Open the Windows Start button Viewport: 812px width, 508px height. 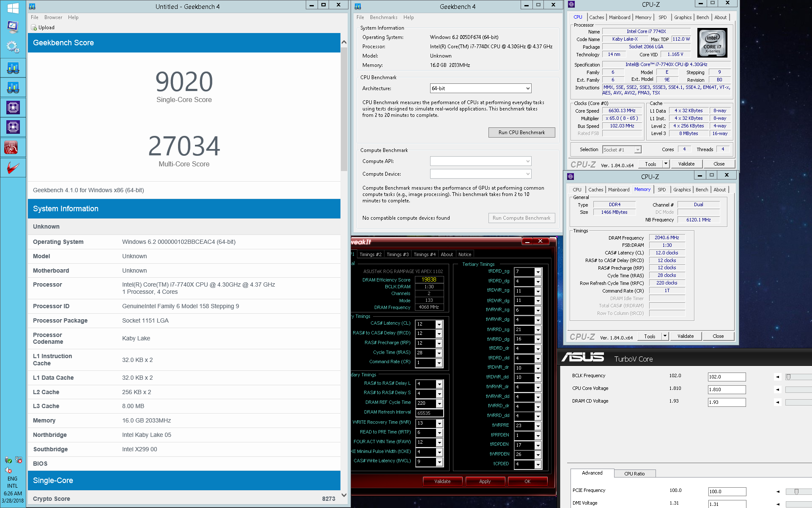[x=13, y=8]
